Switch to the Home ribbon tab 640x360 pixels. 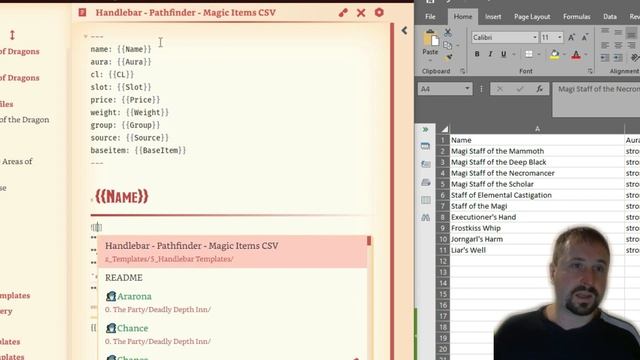pyautogui.click(x=463, y=17)
